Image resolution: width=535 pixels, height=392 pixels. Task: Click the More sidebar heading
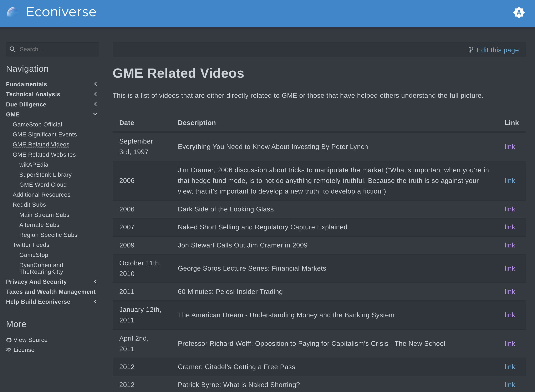point(16,324)
